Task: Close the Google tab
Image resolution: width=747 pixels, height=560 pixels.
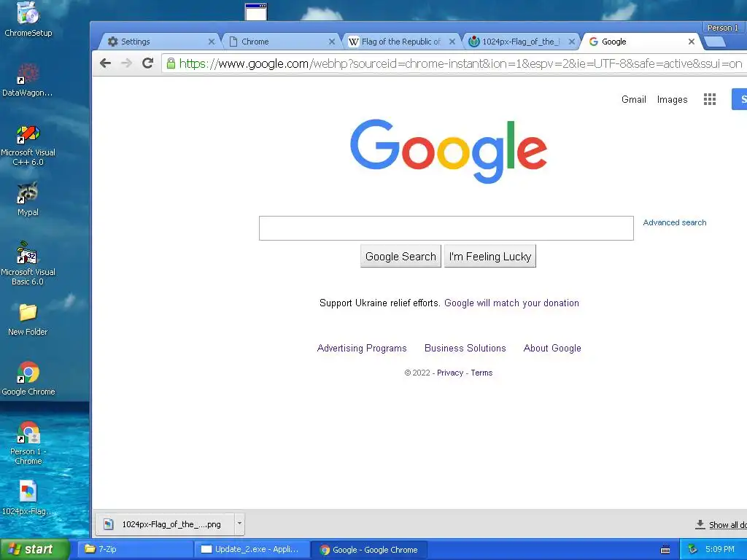Action: (x=692, y=42)
